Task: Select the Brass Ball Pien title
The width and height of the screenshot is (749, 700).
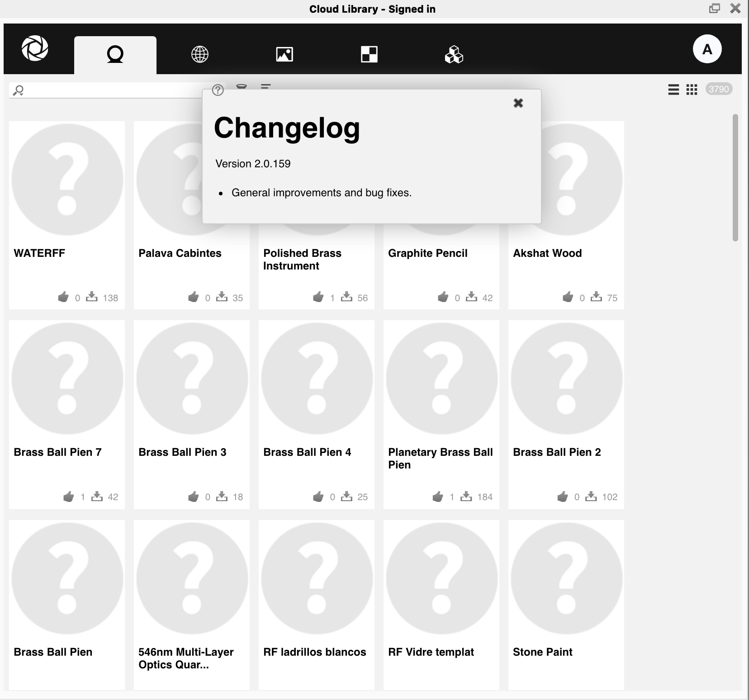Action: click(x=53, y=652)
